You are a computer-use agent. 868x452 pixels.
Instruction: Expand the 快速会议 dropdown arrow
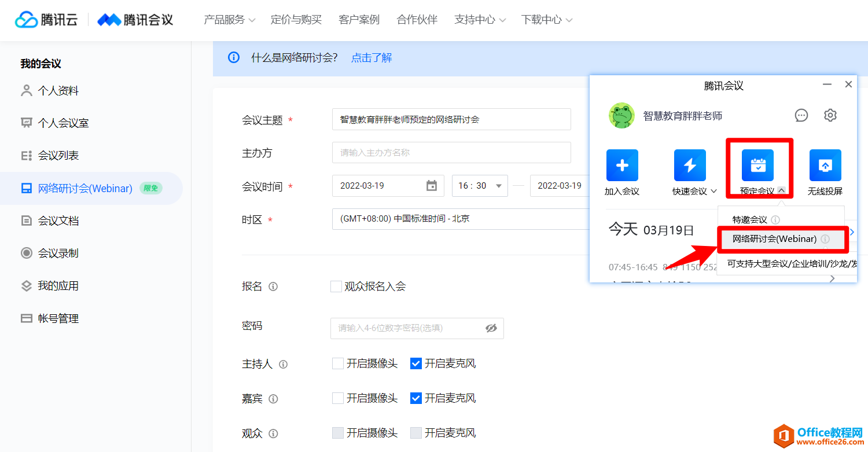pos(713,192)
